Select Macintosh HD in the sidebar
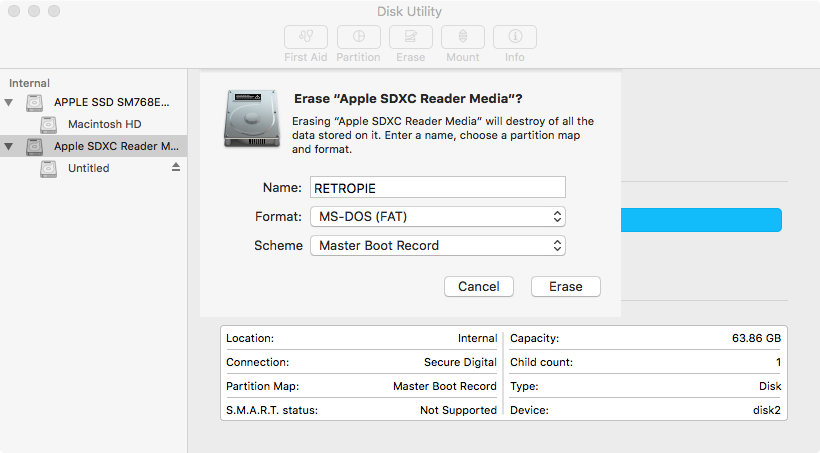The width and height of the screenshot is (820, 453). tap(103, 124)
